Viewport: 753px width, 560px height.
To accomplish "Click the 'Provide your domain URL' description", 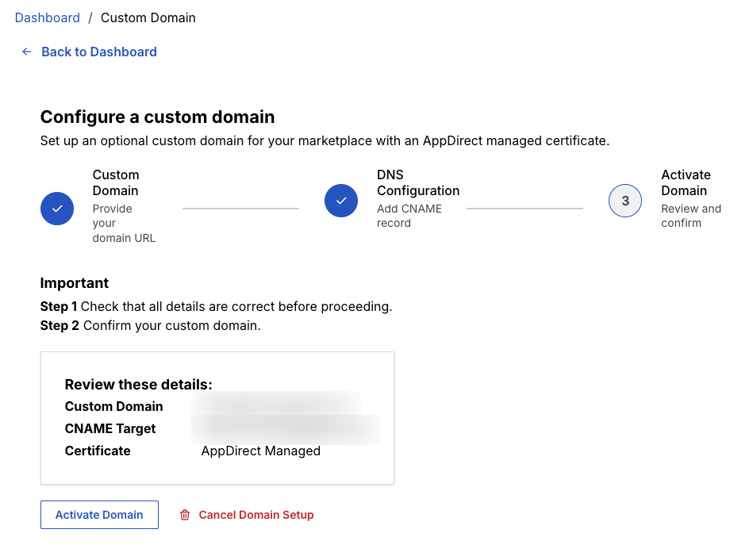I will tap(124, 224).
